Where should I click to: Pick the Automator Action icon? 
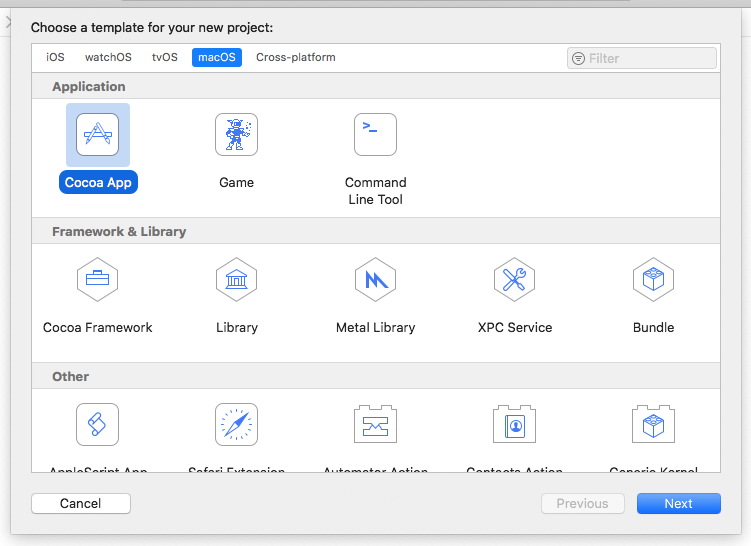point(376,424)
